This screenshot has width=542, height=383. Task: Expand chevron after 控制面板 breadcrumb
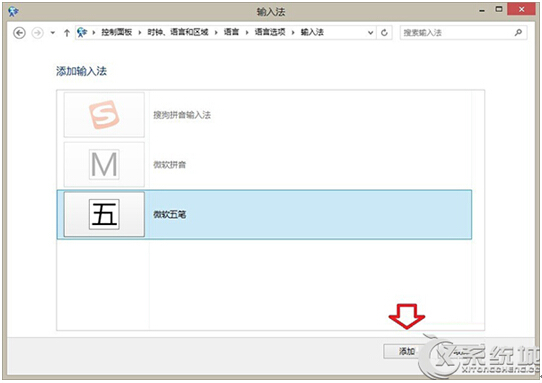pyautogui.click(x=140, y=33)
